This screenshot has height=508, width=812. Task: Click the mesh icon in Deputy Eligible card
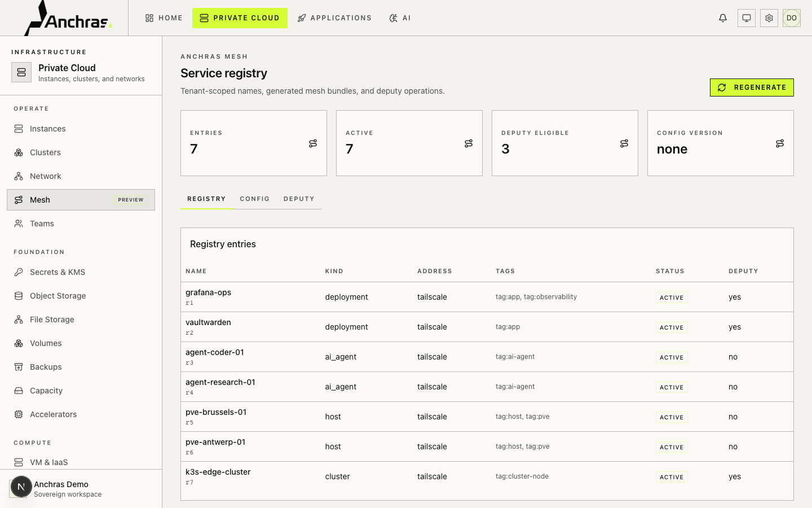[x=624, y=143]
